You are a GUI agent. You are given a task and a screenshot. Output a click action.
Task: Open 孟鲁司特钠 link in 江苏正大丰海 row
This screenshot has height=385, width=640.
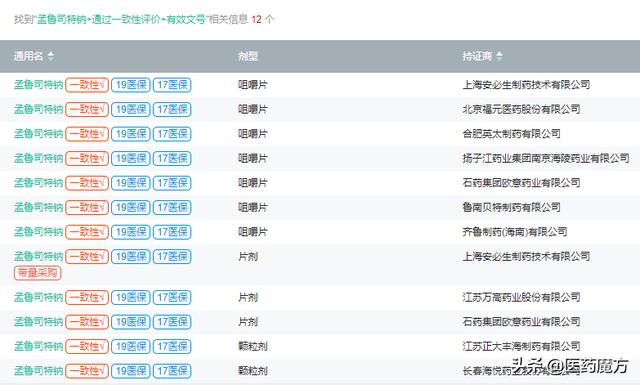38,346
